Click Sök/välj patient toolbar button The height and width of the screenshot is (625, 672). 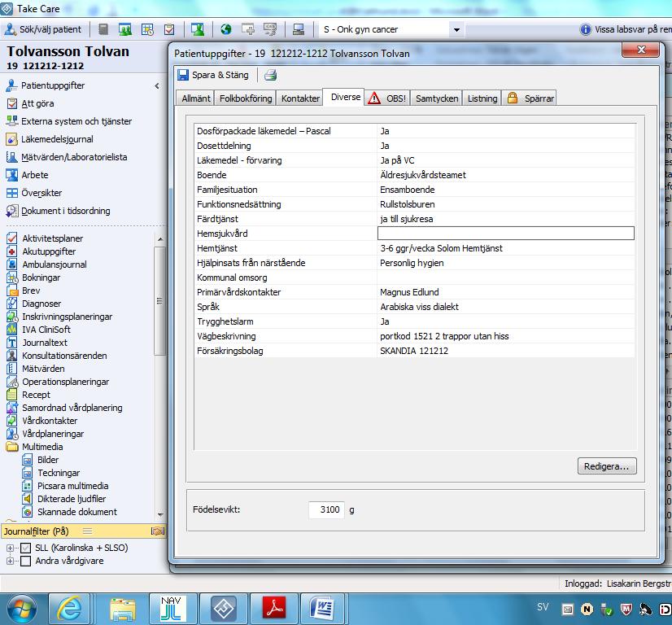pos(42,29)
